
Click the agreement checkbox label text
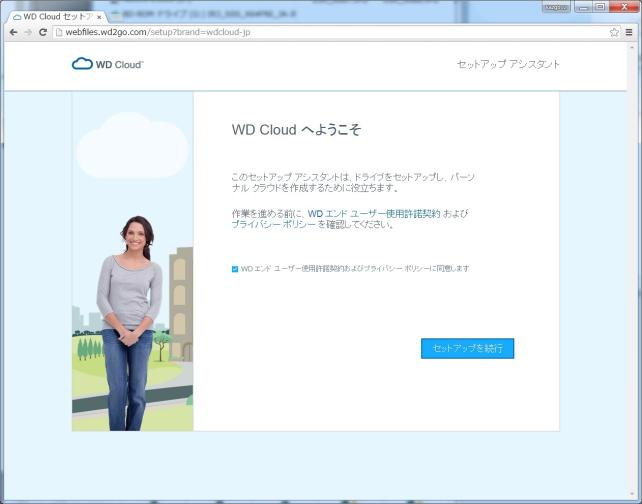[x=354, y=269]
